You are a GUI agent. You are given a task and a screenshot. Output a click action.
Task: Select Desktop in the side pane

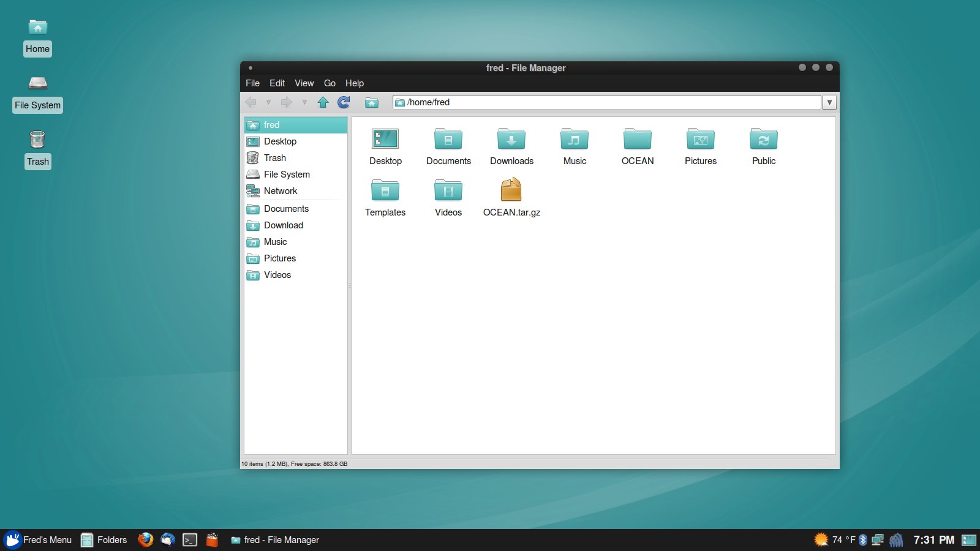tap(296, 141)
